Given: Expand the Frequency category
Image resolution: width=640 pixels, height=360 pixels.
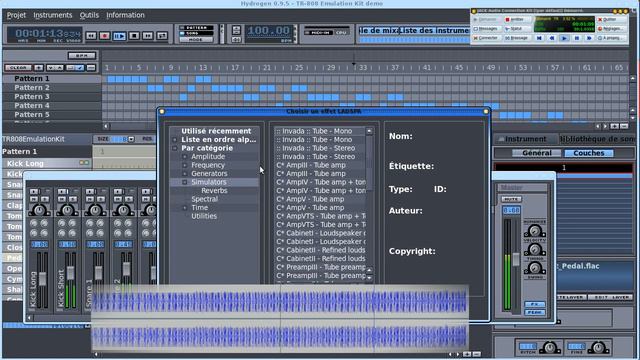Looking at the screenshot, I should [x=185, y=165].
